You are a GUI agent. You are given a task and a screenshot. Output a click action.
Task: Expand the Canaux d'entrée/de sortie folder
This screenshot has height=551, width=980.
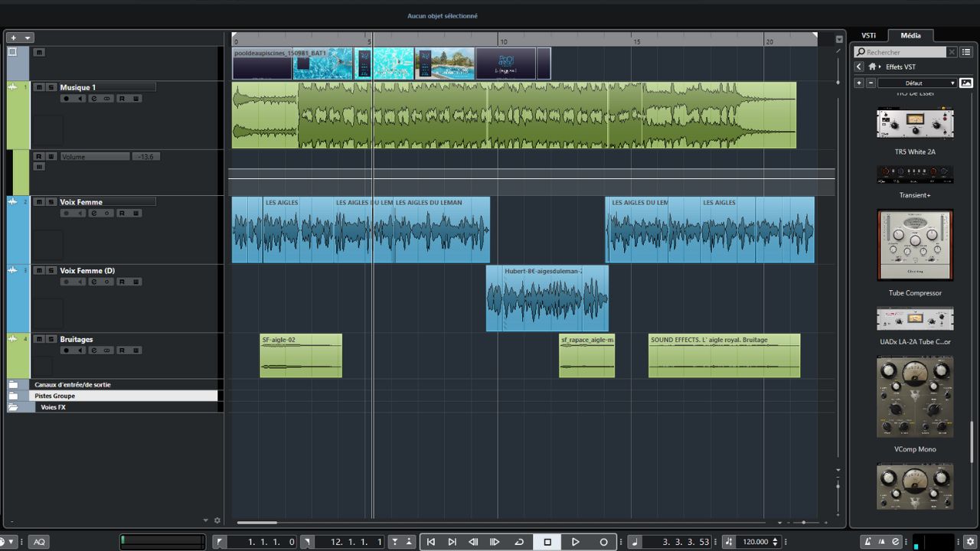pyautogui.click(x=12, y=385)
